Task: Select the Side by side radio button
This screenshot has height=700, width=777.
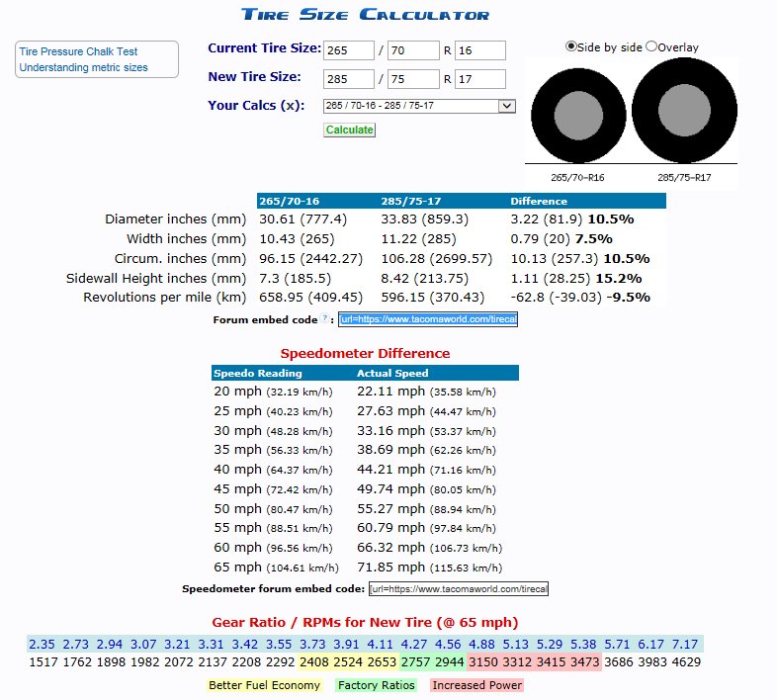Action: pos(570,46)
